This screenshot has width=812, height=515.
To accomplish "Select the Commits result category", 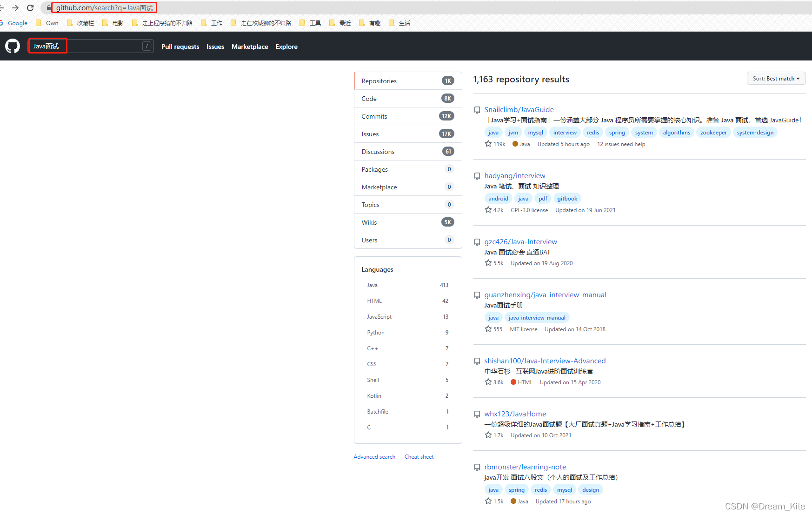I will click(x=408, y=116).
